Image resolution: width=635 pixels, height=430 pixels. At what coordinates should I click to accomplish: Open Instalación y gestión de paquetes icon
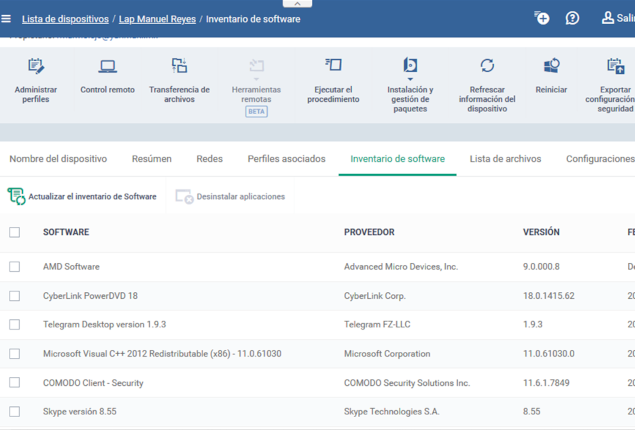coord(410,65)
